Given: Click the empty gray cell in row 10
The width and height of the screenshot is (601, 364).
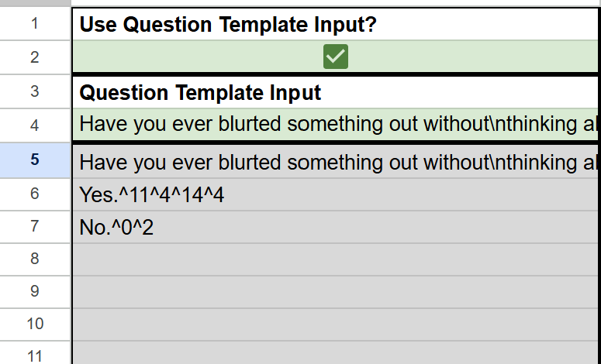Looking at the screenshot, I should coord(337,324).
